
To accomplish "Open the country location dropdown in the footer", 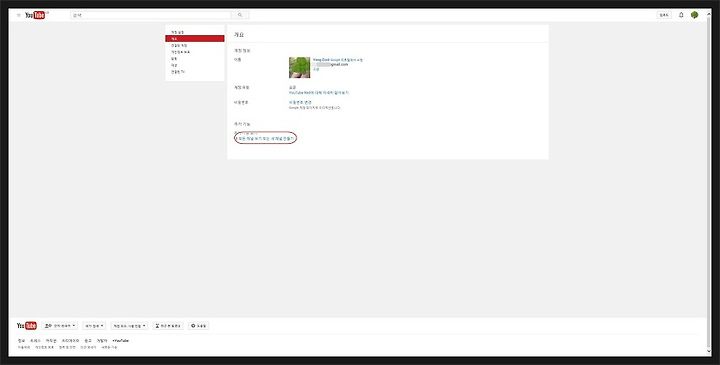I will 94,326.
